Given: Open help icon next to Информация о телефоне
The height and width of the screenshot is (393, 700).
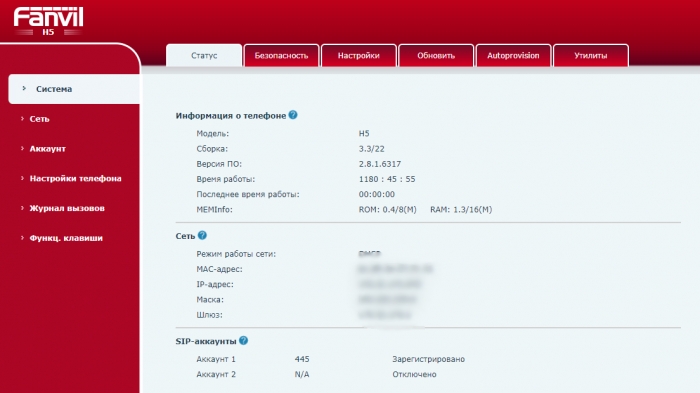Looking at the screenshot, I should [293, 115].
